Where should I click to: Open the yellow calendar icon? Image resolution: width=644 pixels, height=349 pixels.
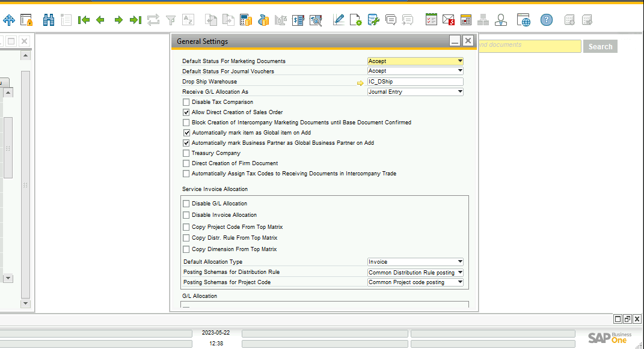coord(466,20)
